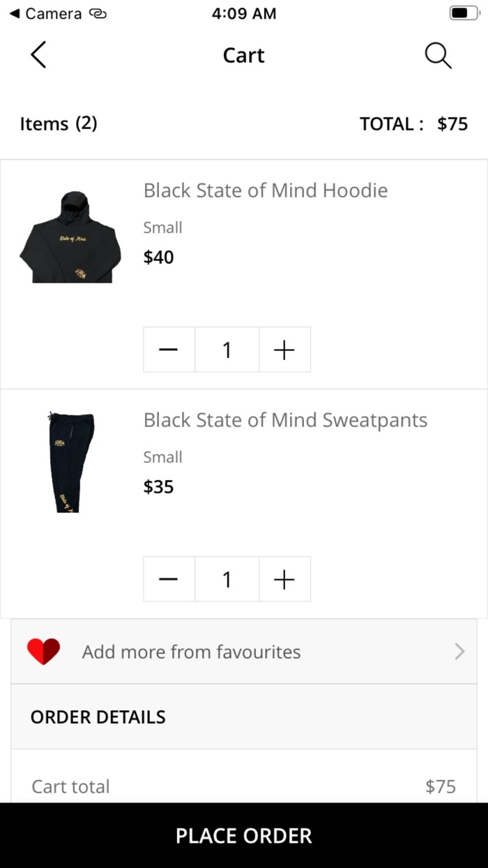Viewport: 488px width, 868px height.
Task: Select the Black State of Mind Hoodie title
Action: (x=266, y=190)
